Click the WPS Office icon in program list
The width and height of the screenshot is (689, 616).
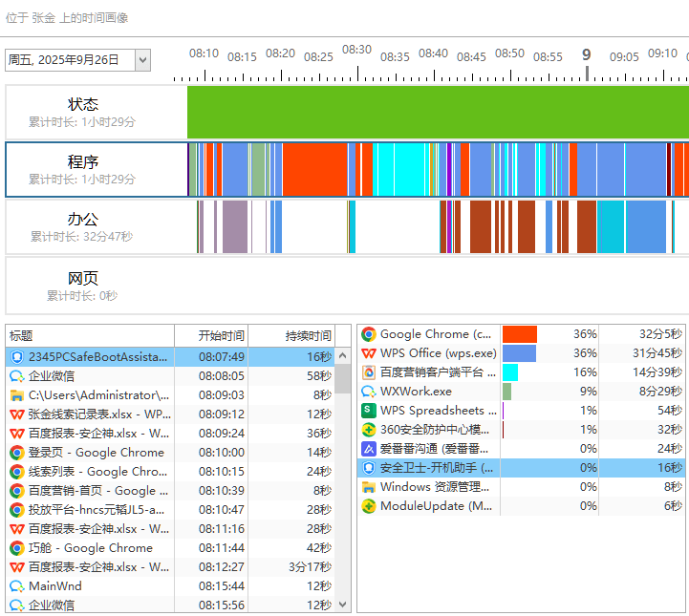pos(368,353)
